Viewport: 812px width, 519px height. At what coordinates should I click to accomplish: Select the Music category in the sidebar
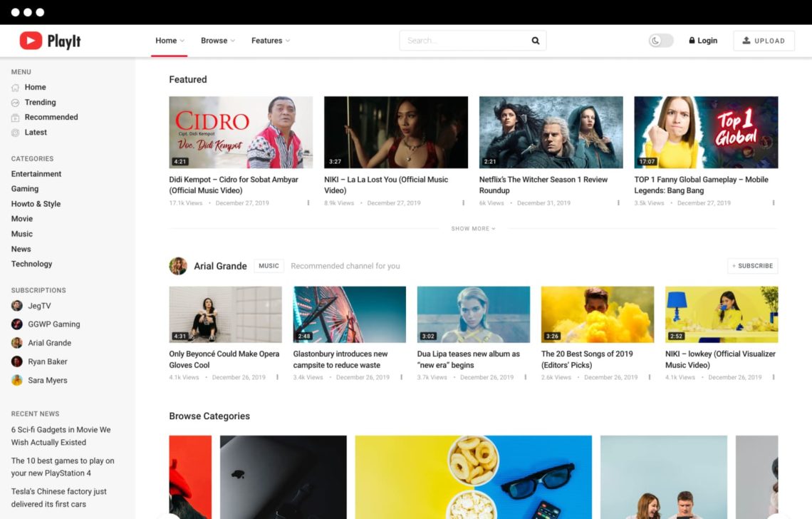click(x=21, y=233)
